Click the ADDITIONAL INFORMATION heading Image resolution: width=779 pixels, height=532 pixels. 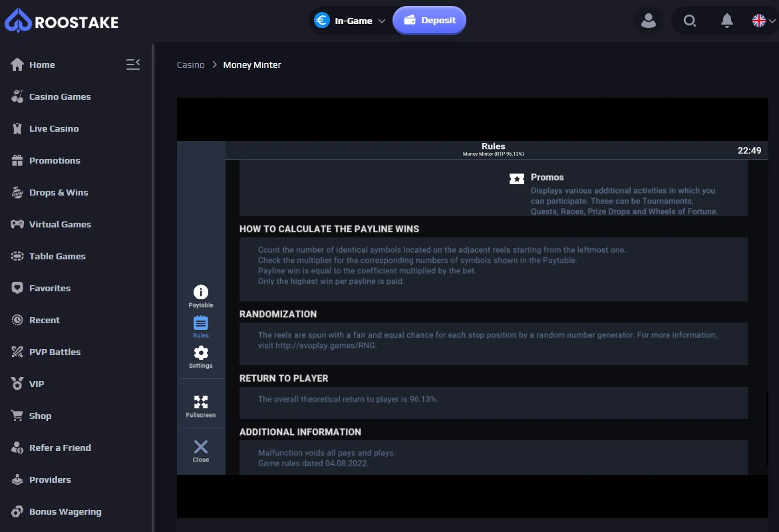(301, 432)
